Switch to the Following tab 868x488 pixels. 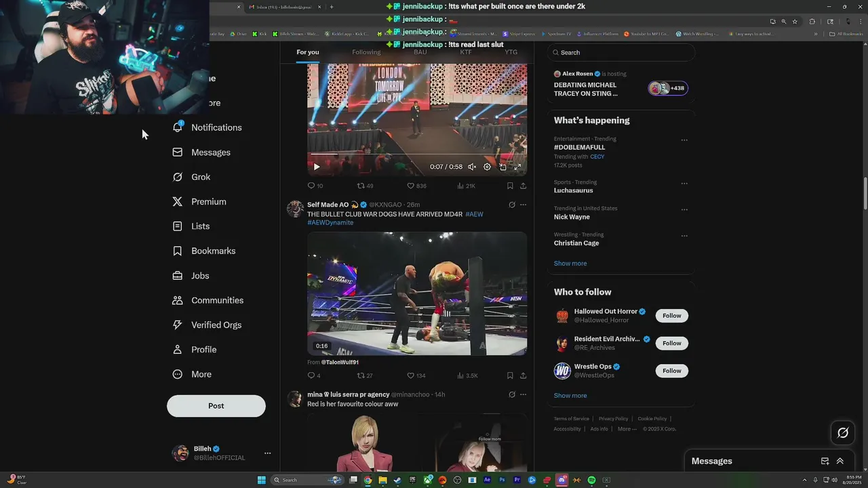click(x=366, y=52)
